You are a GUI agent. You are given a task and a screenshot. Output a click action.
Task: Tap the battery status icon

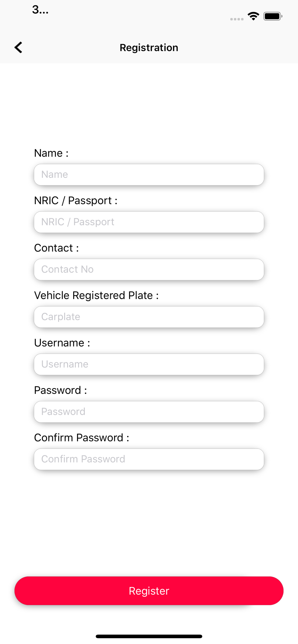tap(273, 16)
